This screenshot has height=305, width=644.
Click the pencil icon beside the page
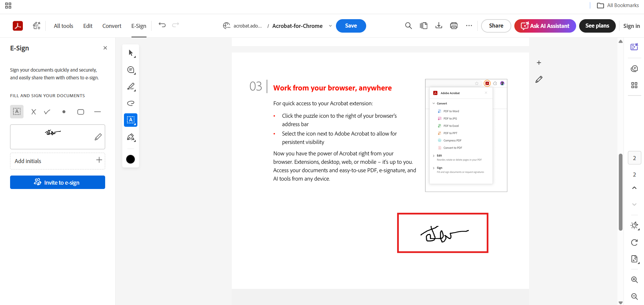pyautogui.click(x=539, y=79)
